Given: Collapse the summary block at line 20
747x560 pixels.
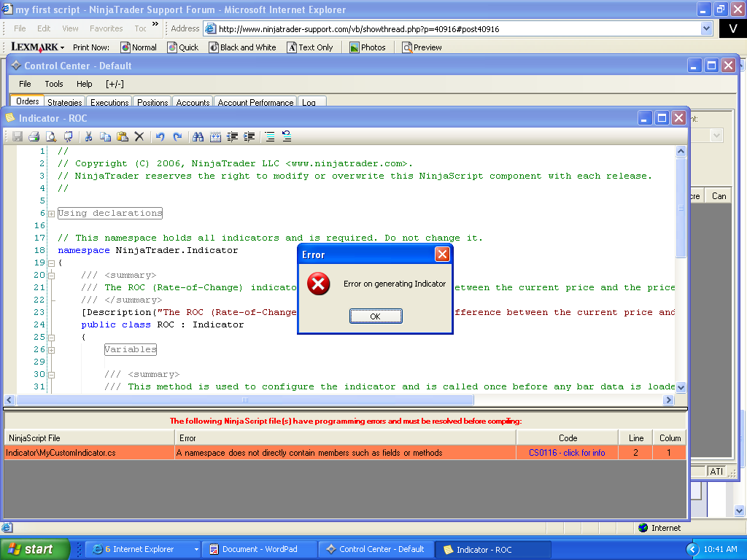Looking at the screenshot, I should [x=52, y=276].
